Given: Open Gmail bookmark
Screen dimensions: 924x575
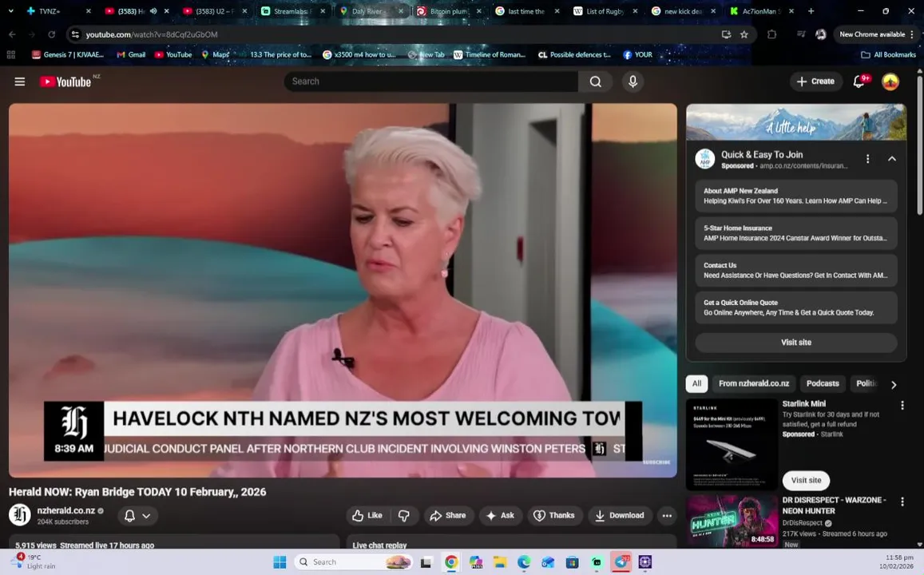Looking at the screenshot, I should [131, 55].
